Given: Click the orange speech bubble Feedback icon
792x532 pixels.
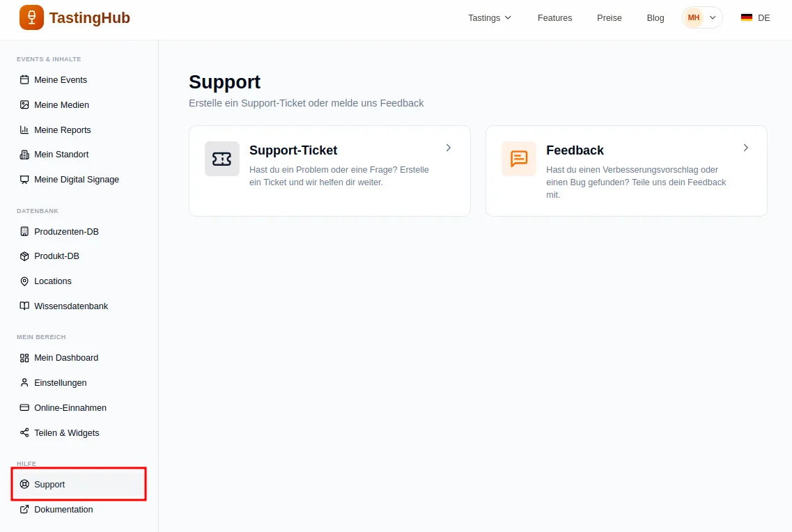Looking at the screenshot, I should (519, 159).
